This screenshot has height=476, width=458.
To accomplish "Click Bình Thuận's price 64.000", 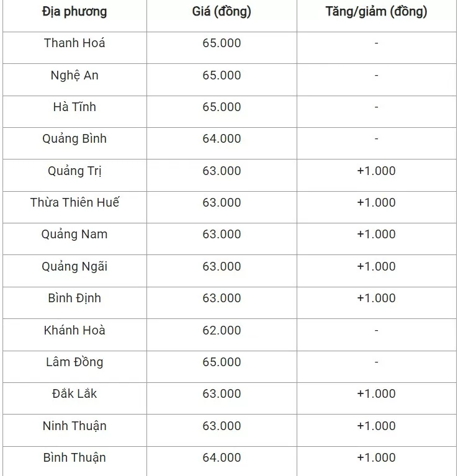I will click(222, 458).
